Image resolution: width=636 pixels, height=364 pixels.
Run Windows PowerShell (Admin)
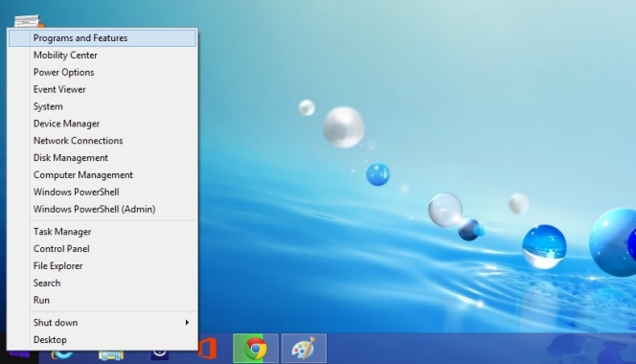pyautogui.click(x=102, y=209)
